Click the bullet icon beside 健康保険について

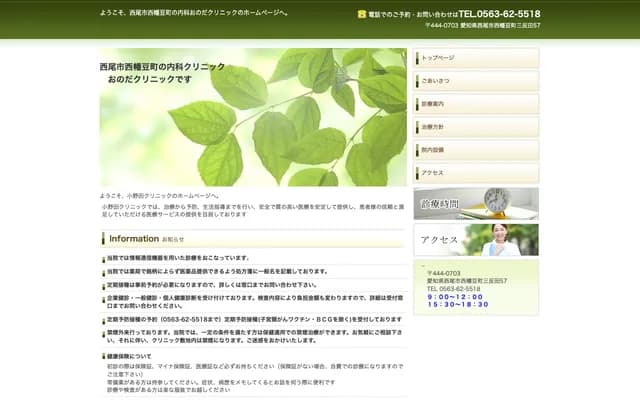click(103, 356)
